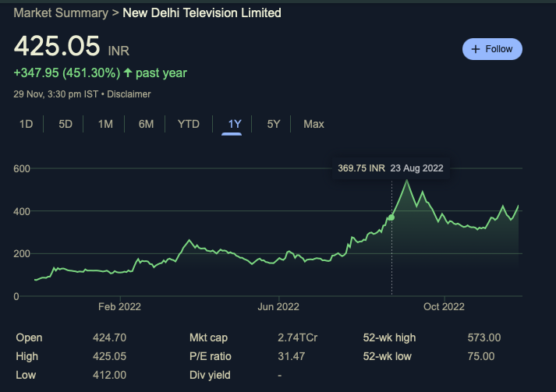Click the 425.05 current price

pos(57,46)
